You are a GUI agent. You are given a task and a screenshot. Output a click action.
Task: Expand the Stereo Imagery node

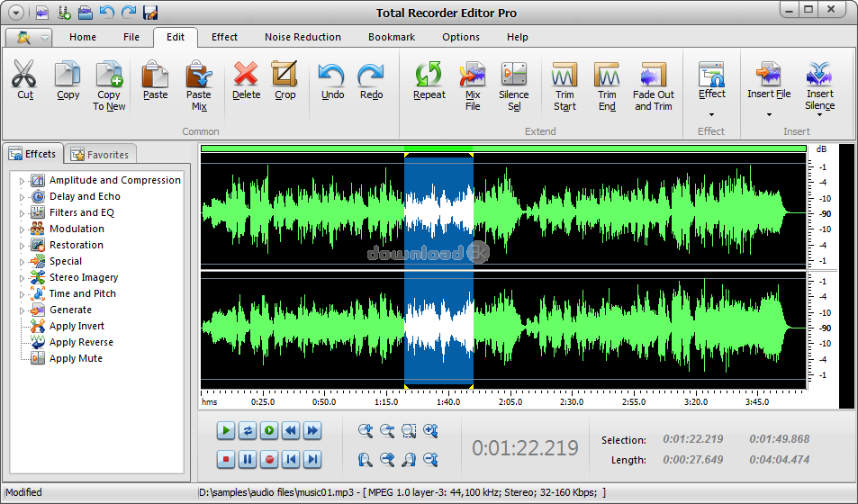(22, 278)
